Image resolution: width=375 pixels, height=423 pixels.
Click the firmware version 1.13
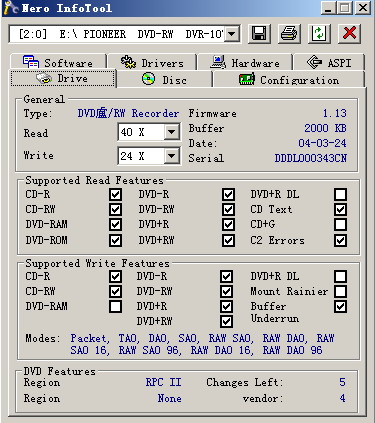pos(334,113)
